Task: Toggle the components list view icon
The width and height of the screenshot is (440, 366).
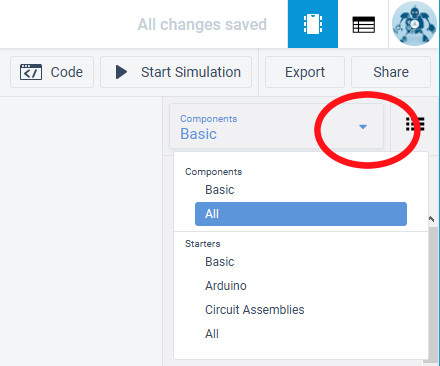Action: point(415,124)
